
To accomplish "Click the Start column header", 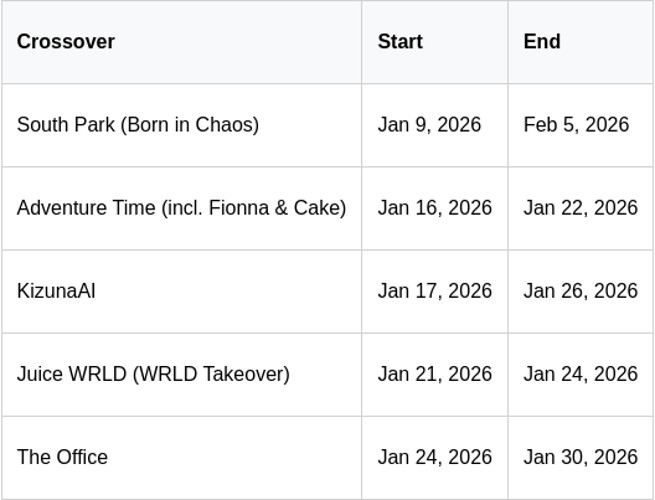I will pyautogui.click(x=400, y=42).
